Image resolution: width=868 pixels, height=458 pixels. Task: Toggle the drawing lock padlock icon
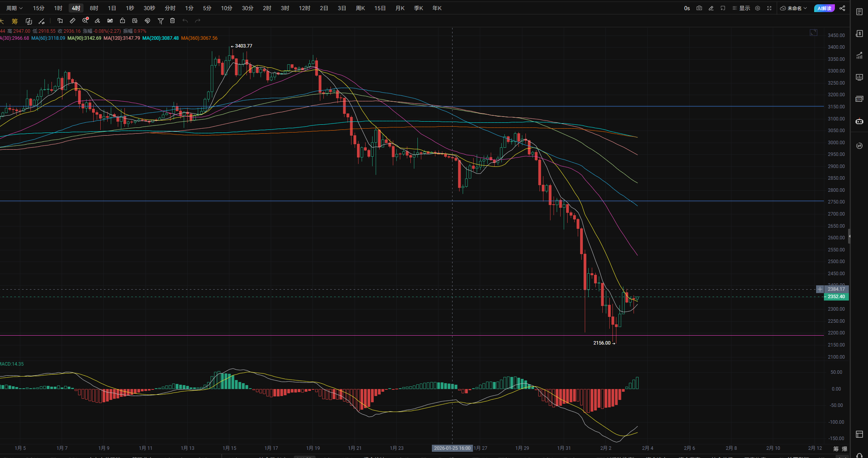click(122, 21)
